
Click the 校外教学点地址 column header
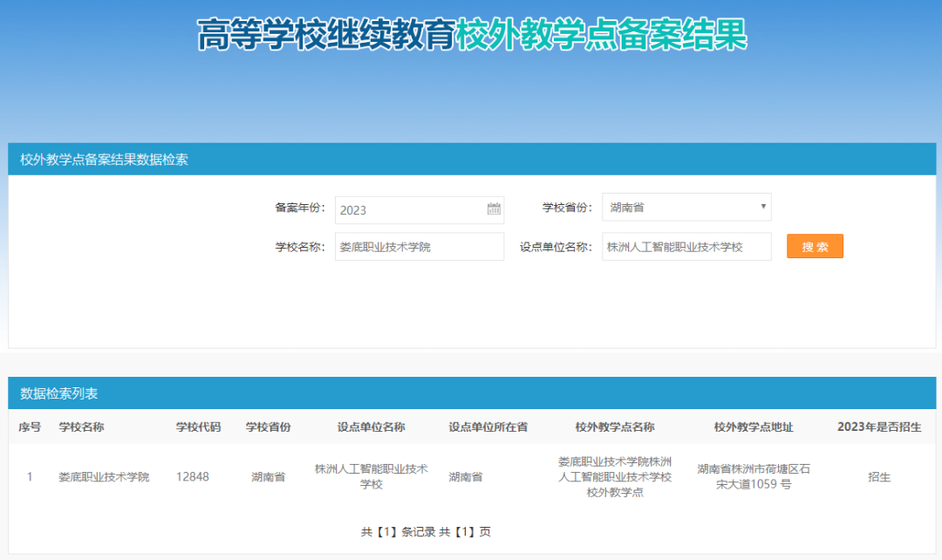point(754,427)
